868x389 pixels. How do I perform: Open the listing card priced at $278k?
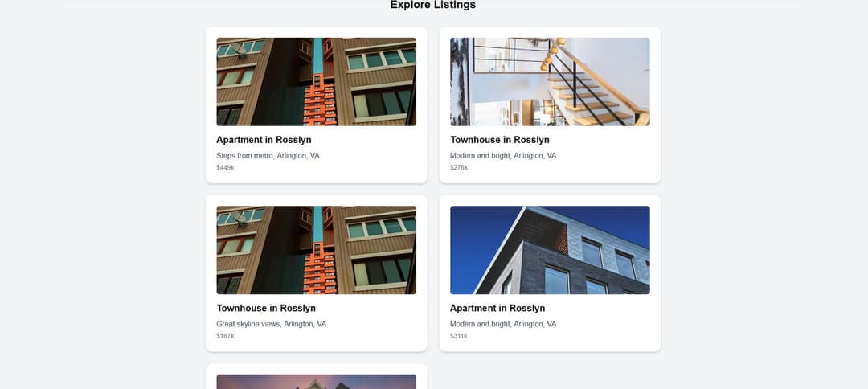click(x=550, y=105)
